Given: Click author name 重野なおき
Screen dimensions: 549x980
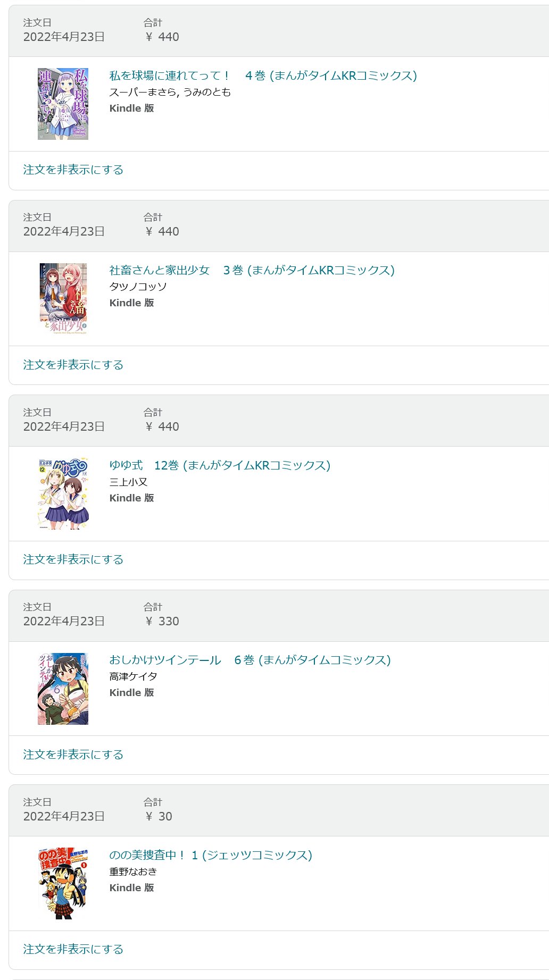Looking at the screenshot, I should 133,872.
